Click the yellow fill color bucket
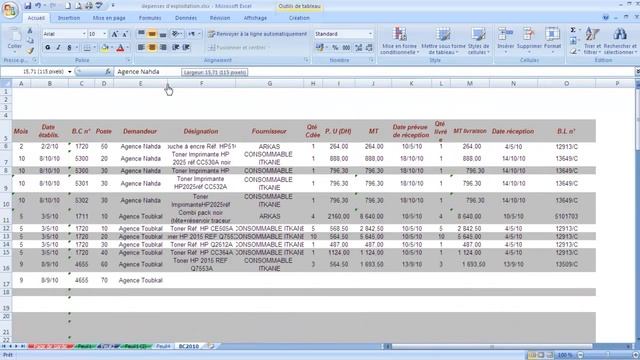640x360 pixels. click(104, 48)
